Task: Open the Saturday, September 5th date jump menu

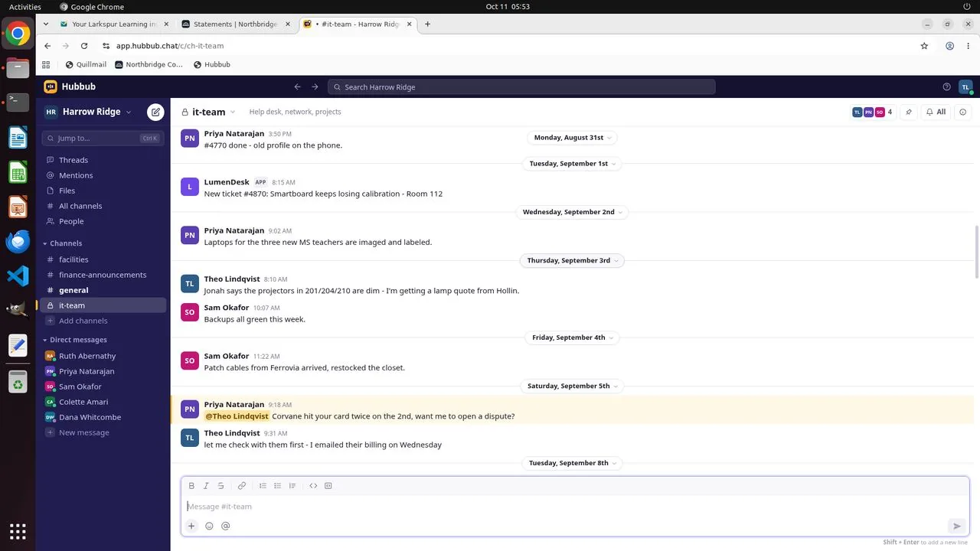Action: 573,386
